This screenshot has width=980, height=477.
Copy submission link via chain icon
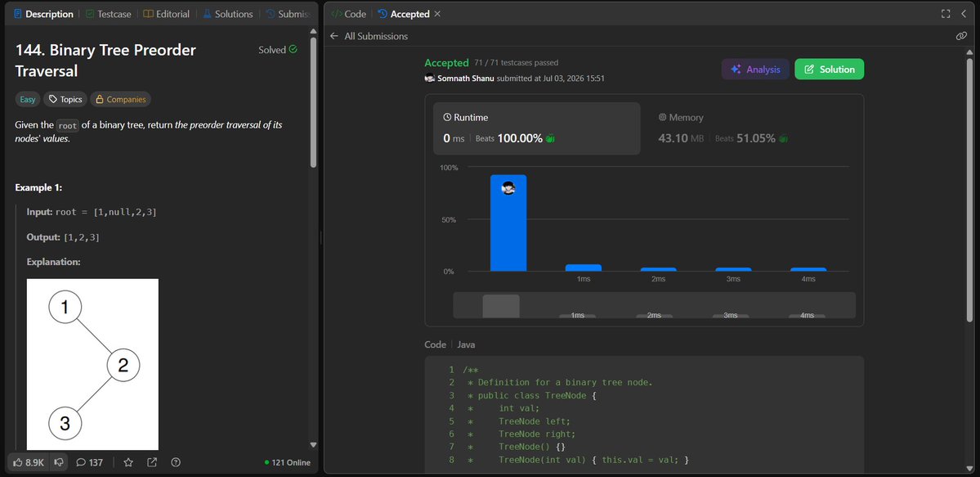pyautogui.click(x=961, y=36)
